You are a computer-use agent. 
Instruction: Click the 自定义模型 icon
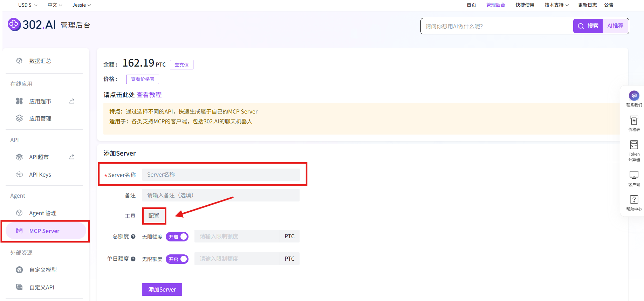tap(19, 270)
